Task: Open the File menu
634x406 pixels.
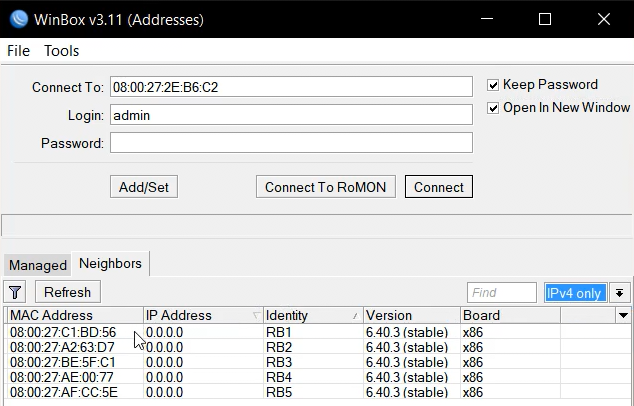Action: tap(19, 51)
